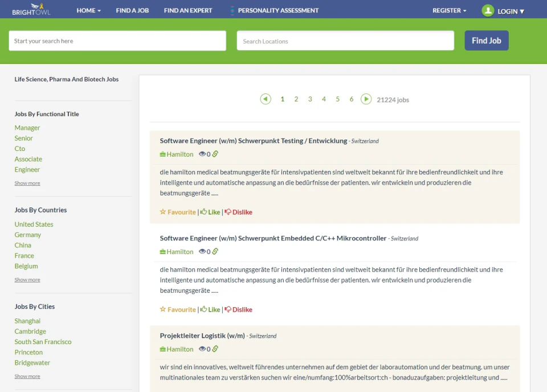Dislike the Schwerpunkt Testing job
Viewport: 547px width, 392px height.
[x=238, y=212]
